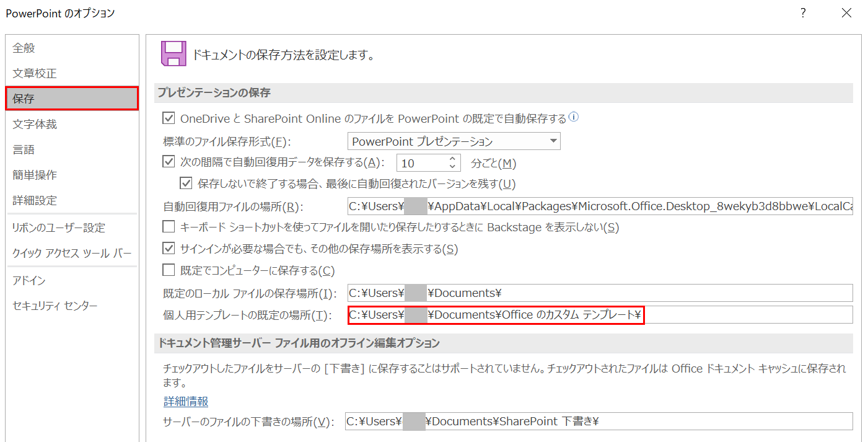Increase autorecover interval with up arrow
This screenshot has height=442, width=868.
click(453, 159)
